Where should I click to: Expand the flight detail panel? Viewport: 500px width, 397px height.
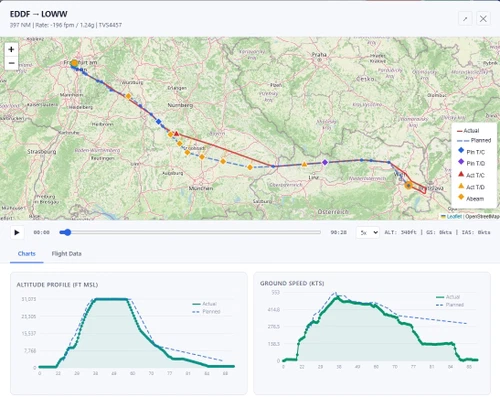point(465,19)
